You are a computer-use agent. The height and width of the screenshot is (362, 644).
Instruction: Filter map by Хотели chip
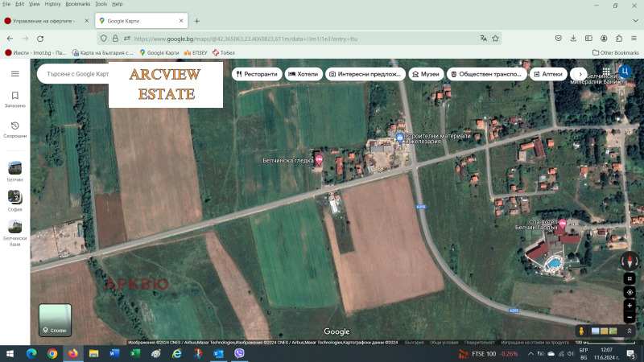coord(303,74)
